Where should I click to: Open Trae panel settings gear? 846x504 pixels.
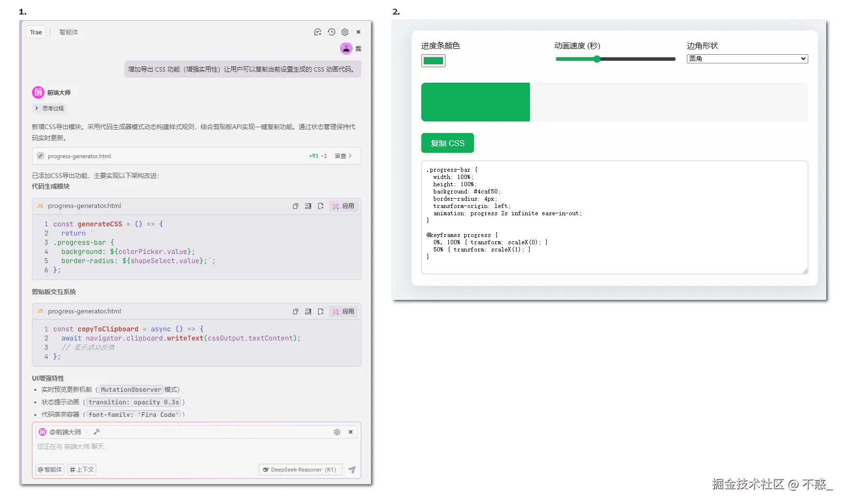click(x=345, y=32)
